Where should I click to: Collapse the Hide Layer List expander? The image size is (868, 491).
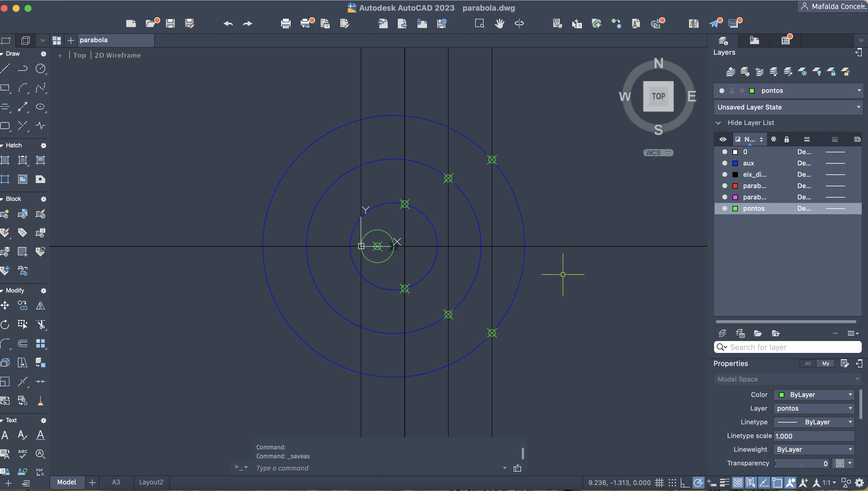click(x=718, y=123)
